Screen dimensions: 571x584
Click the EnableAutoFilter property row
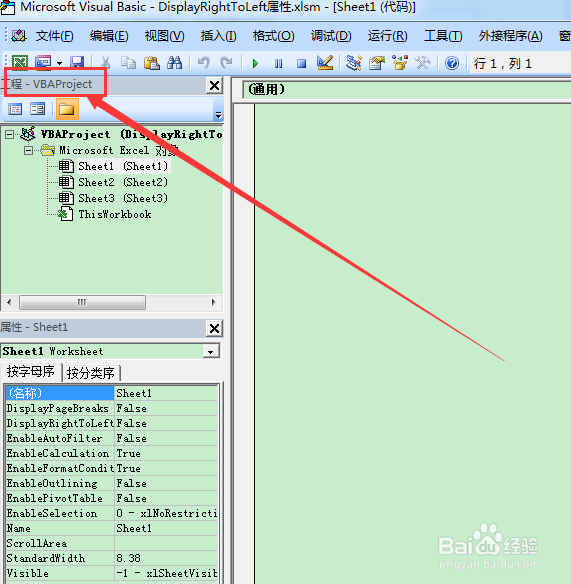[x=112, y=438]
